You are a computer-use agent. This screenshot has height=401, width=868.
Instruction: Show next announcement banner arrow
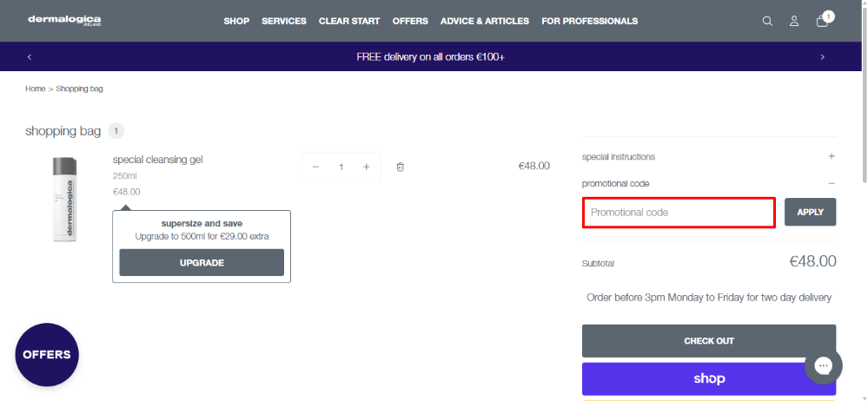[823, 57]
